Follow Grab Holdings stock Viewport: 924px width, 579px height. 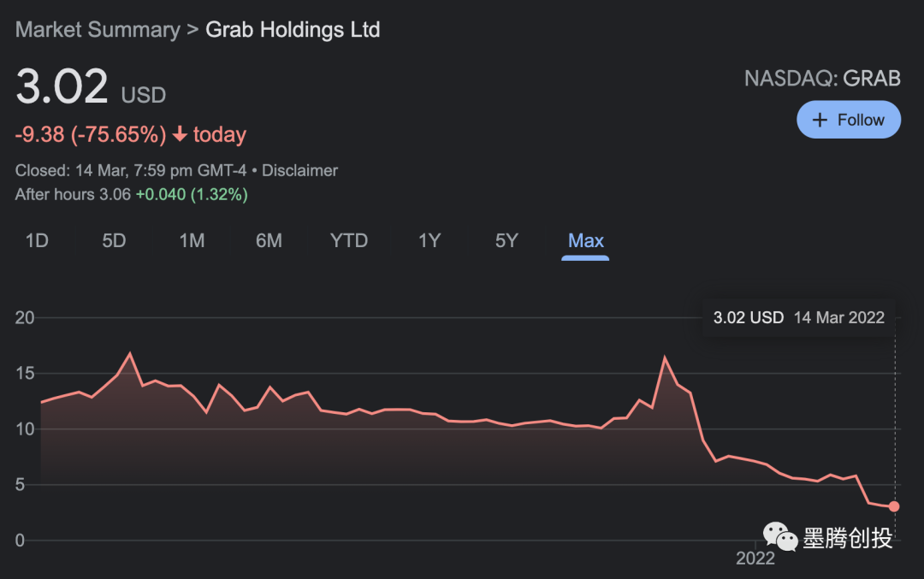pos(848,120)
